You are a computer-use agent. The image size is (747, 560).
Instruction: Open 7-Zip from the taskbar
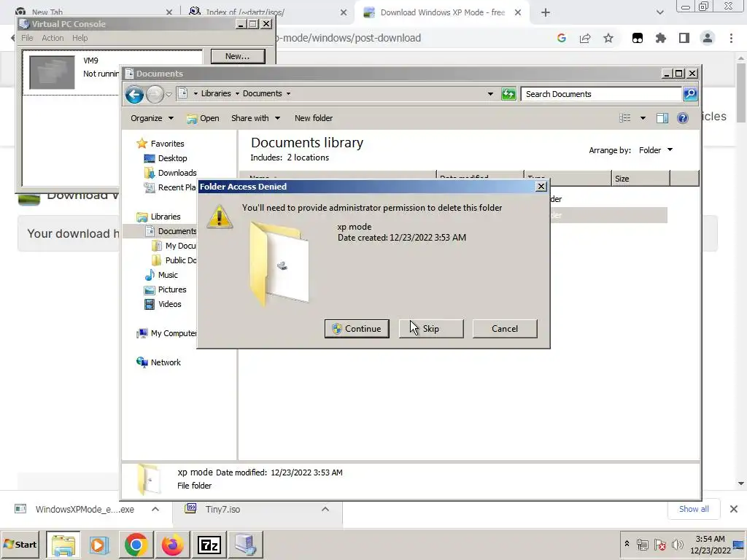(209, 544)
